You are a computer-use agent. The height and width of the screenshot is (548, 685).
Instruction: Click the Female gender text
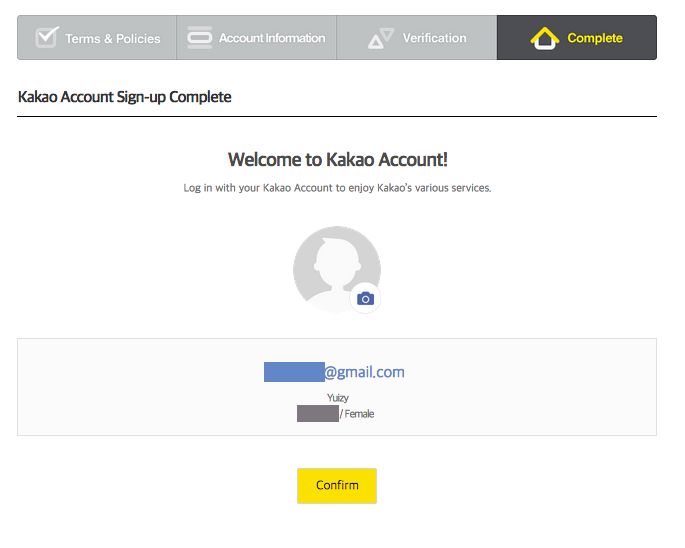(x=359, y=413)
